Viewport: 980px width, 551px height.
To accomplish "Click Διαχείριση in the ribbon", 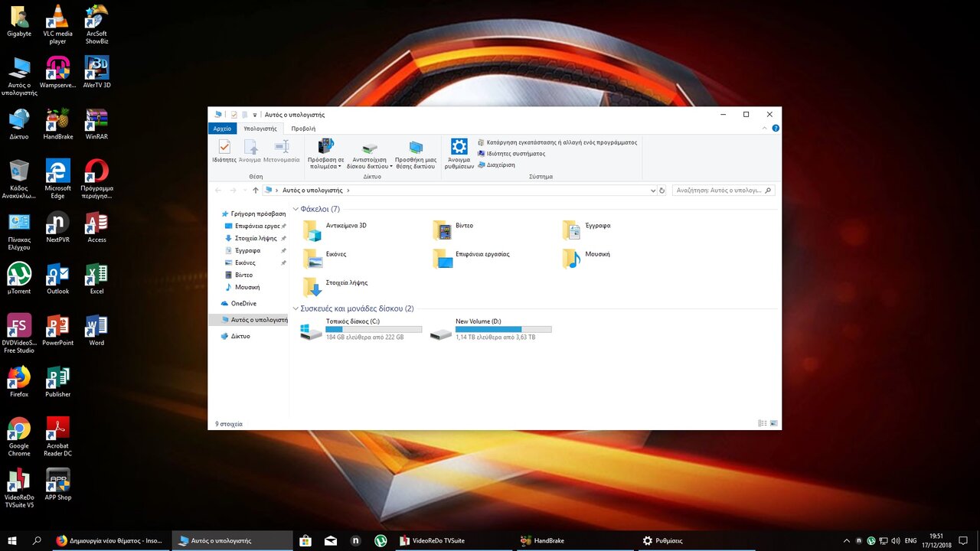I will click(500, 165).
